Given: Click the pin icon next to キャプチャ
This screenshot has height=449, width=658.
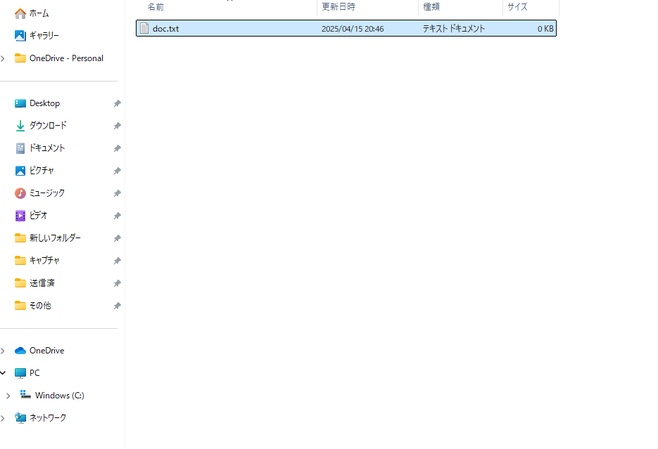Looking at the screenshot, I should click(117, 261).
